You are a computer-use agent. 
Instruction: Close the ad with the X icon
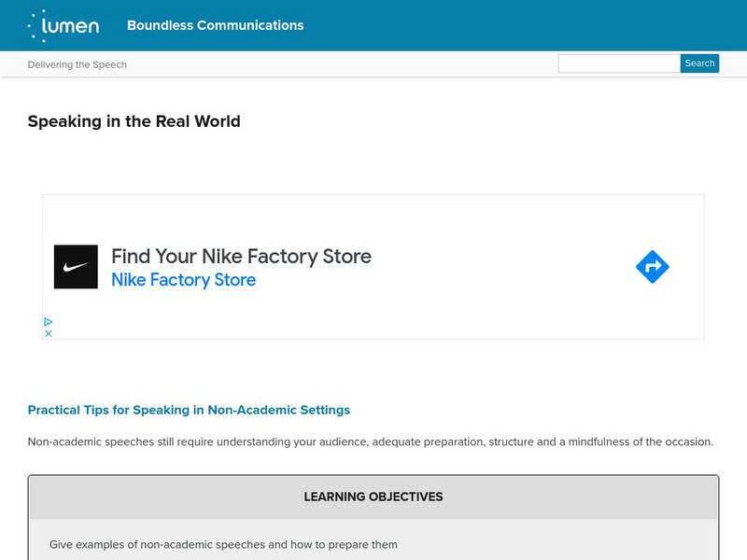49,333
